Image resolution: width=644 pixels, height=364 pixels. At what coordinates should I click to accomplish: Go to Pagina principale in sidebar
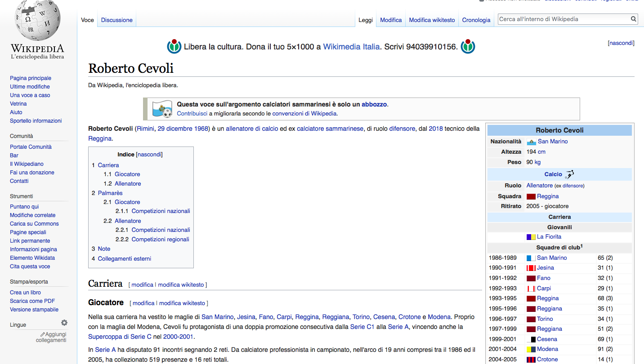click(31, 78)
